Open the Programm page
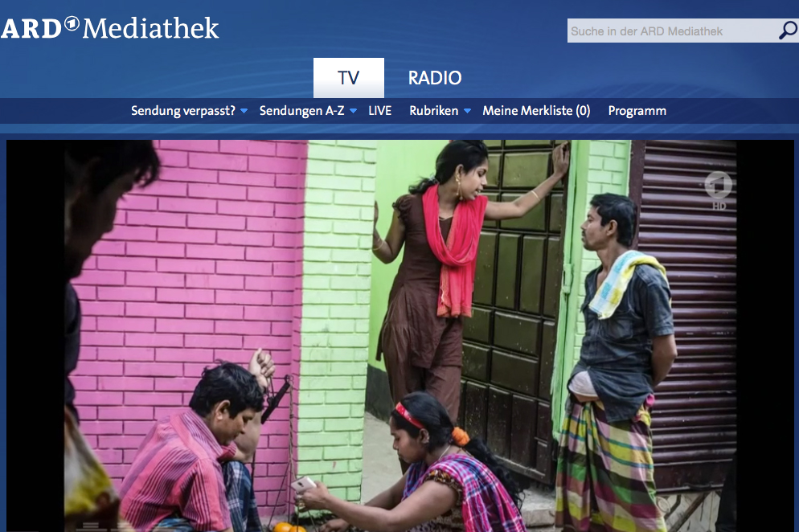This screenshot has height=532, width=799. 637,111
